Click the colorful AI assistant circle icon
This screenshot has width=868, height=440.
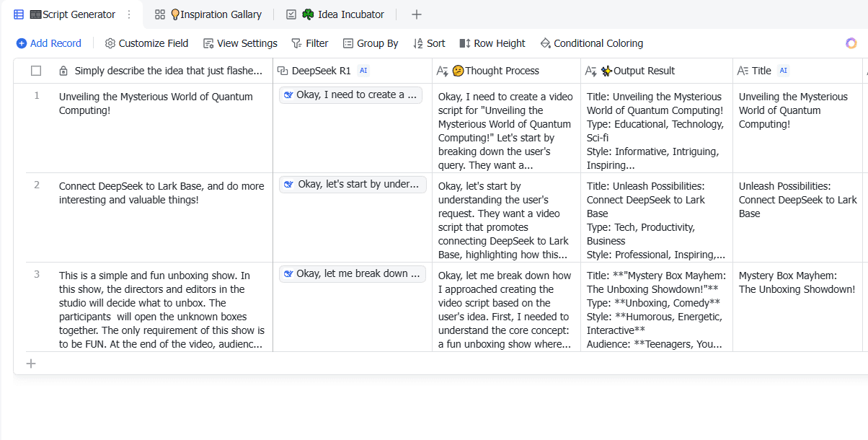click(x=851, y=43)
